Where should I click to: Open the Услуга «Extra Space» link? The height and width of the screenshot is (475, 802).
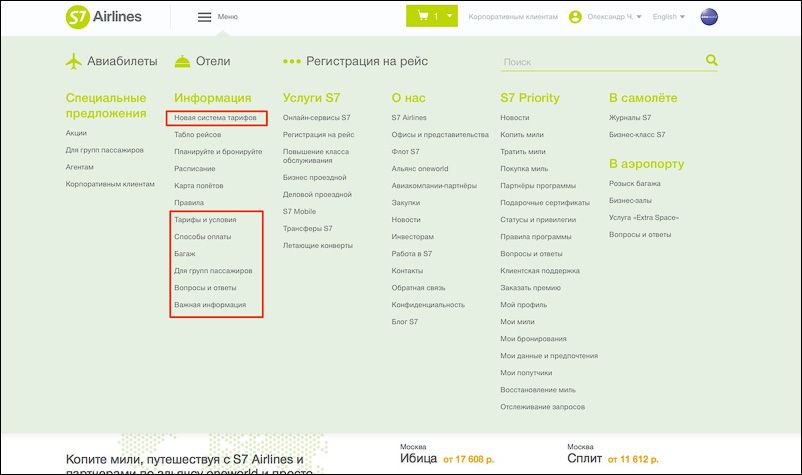(x=644, y=217)
